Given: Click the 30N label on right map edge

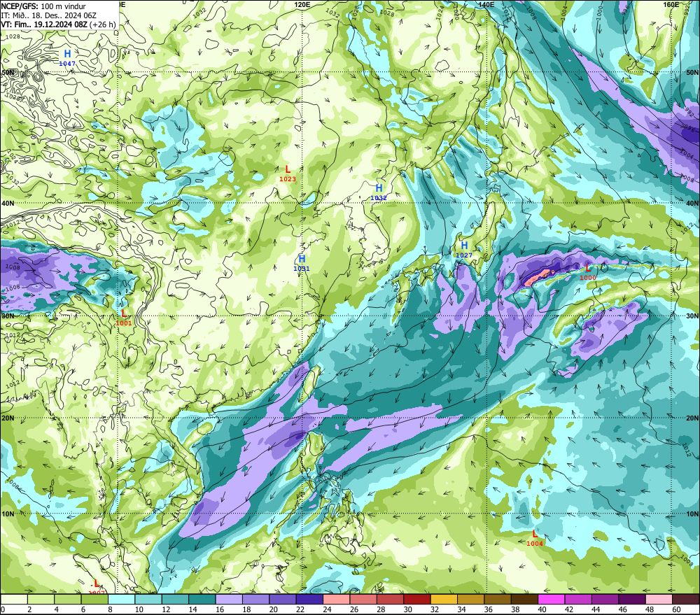Looking at the screenshot, I should pyautogui.click(x=692, y=316).
